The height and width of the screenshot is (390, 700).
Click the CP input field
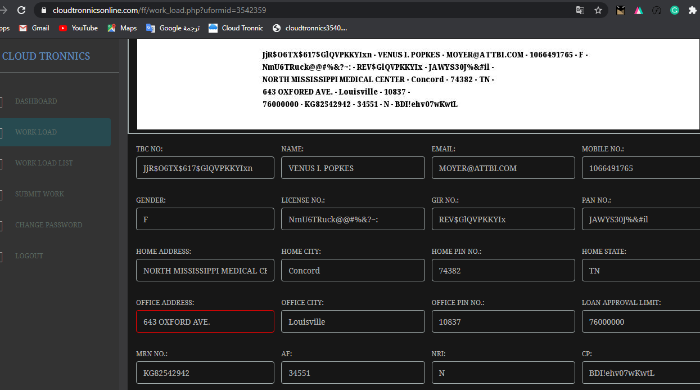[641, 373]
